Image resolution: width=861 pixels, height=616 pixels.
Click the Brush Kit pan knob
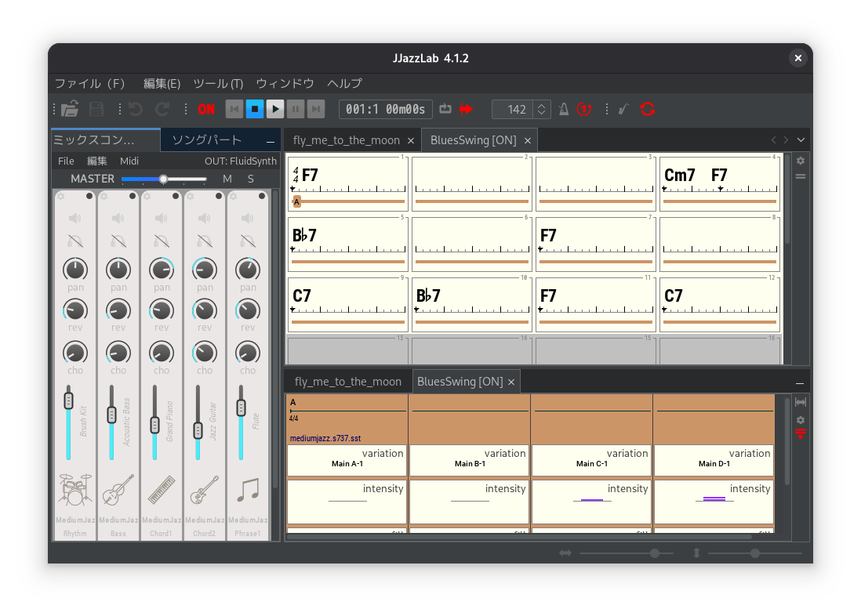pos(75,270)
